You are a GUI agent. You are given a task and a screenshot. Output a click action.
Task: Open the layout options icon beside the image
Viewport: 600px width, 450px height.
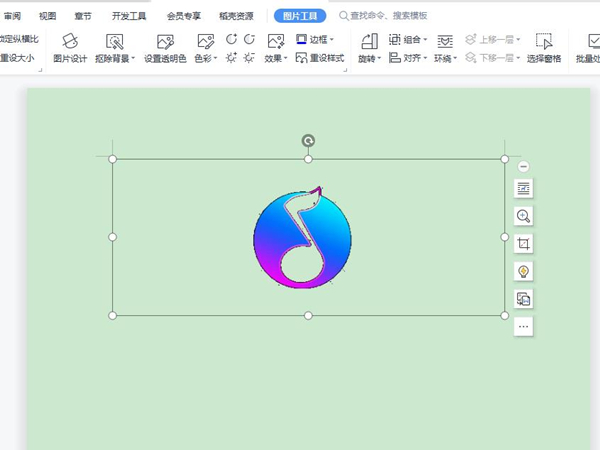[524, 188]
